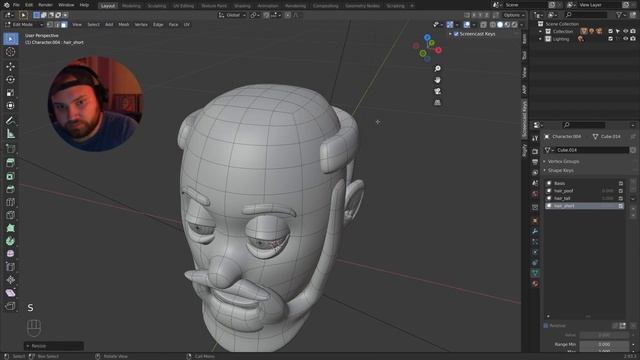Toggle the hair_tail shape key checkbox

click(x=621, y=198)
